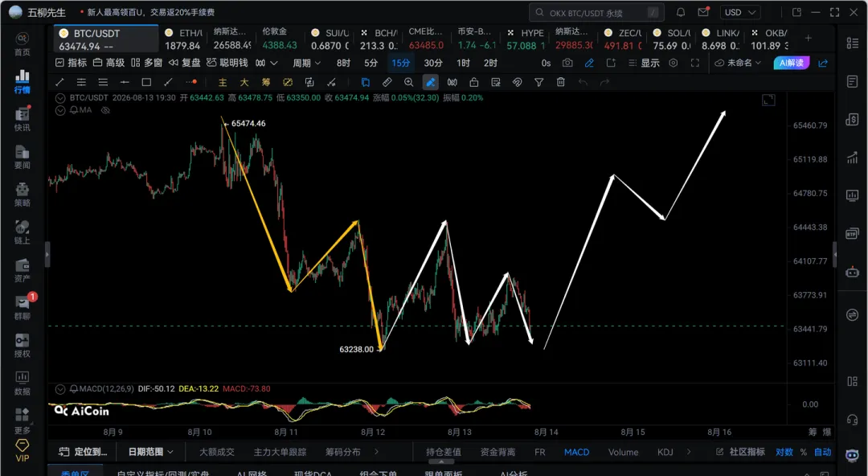
Task: Select the zoom-in magnifier tool
Action: (x=408, y=82)
